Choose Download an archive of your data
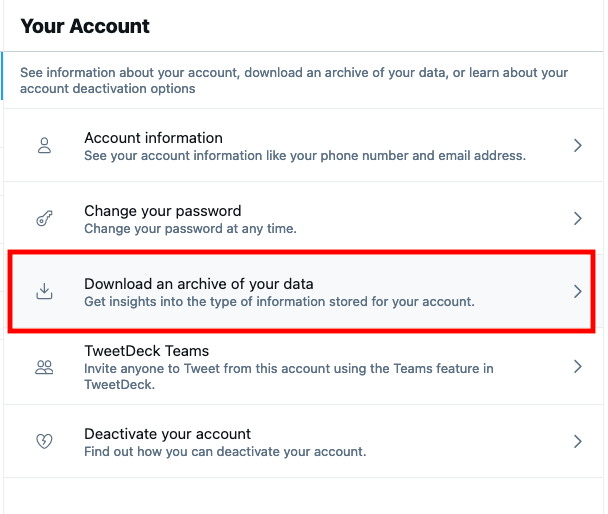Image resolution: width=608 pixels, height=514 pixels. point(199,284)
